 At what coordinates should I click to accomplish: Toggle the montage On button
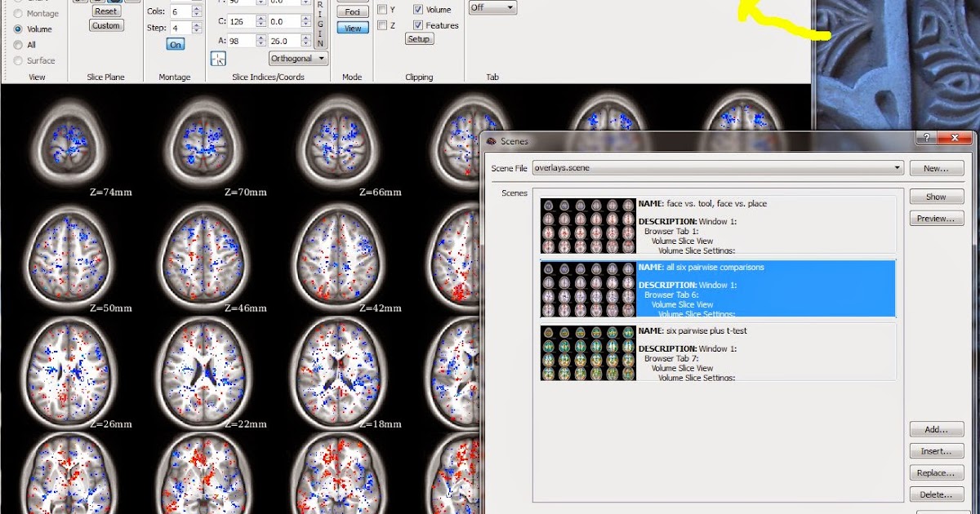pyautogui.click(x=175, y=44)
